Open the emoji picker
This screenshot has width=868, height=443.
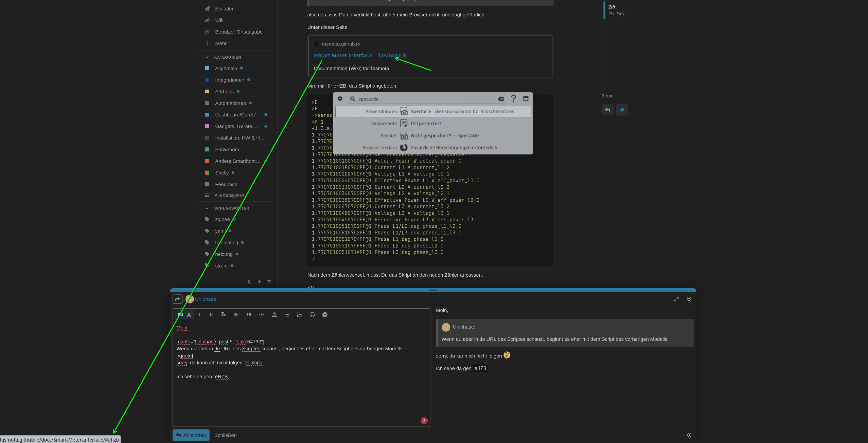pyautogui.click(x=312, y=315)
